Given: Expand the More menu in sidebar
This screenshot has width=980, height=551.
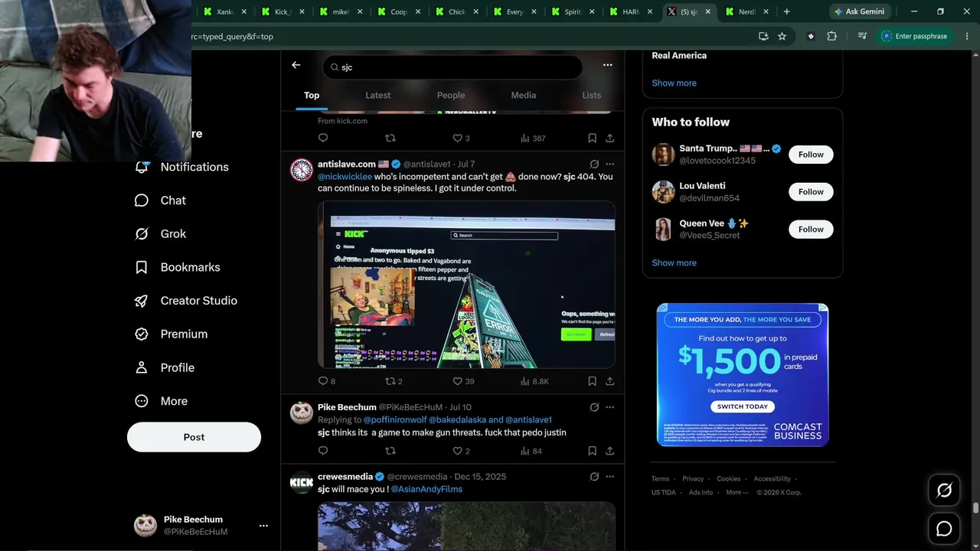Looking at the screenshot, I should [x=161, y=401].
